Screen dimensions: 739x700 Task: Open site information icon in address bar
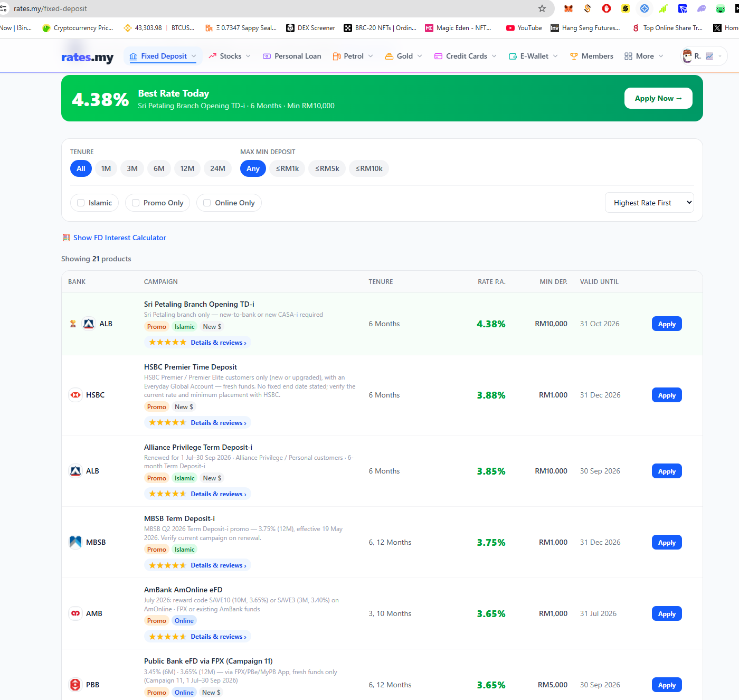[x=4, y=8]
